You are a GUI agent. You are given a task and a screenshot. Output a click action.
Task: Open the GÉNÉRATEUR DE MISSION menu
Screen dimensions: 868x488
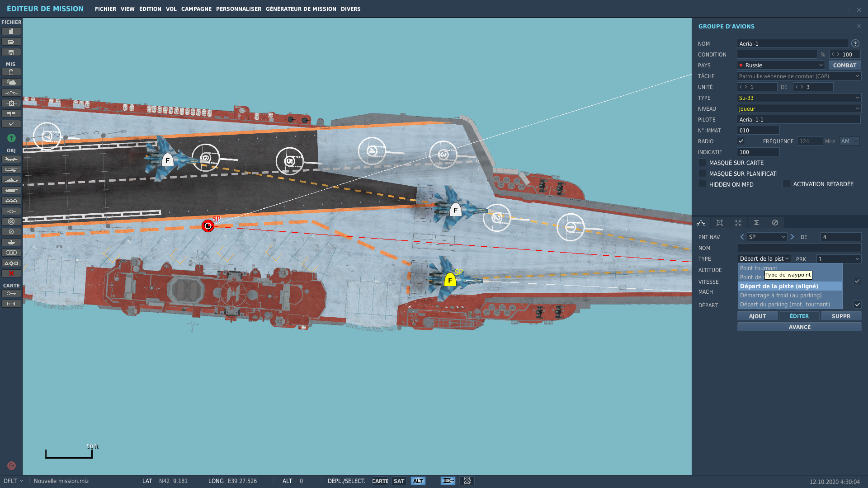click(301, 9)
